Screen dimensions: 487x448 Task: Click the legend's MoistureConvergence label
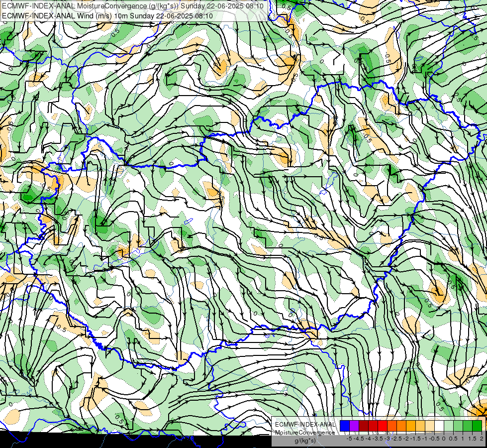pos(305,433)
